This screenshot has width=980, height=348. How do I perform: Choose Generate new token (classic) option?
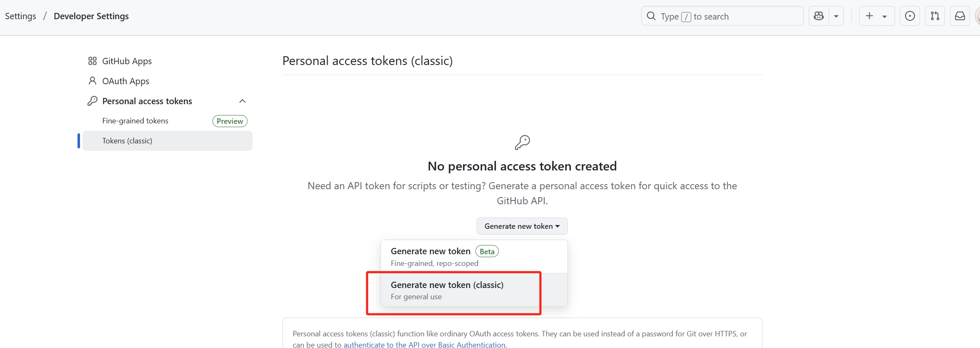click(474, 290)
